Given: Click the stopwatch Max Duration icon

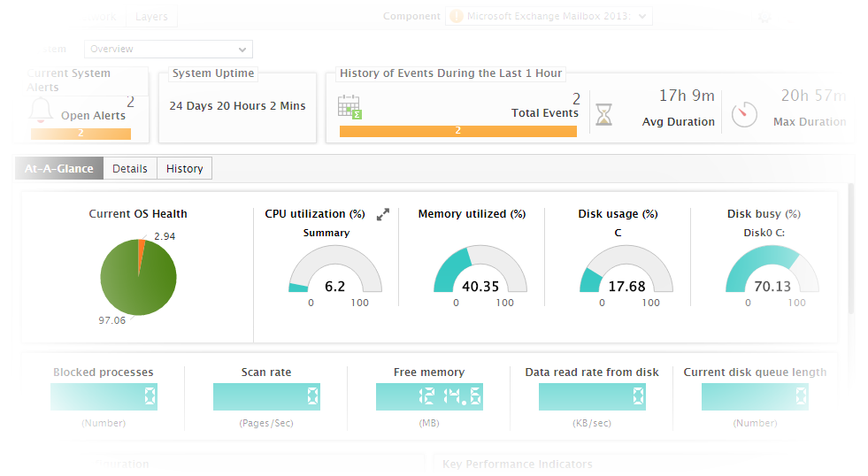Looking at the screenshot, I should (744, 113).
